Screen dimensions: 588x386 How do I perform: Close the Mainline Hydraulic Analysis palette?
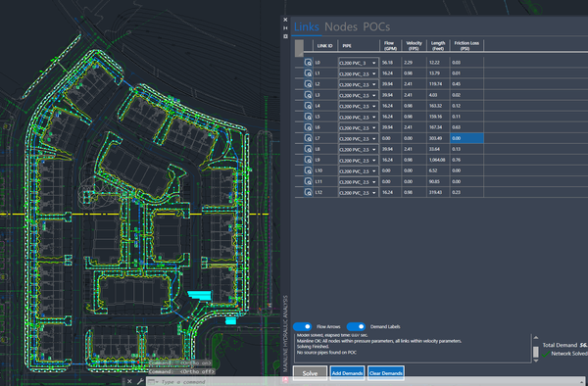[x=285, y=20]
